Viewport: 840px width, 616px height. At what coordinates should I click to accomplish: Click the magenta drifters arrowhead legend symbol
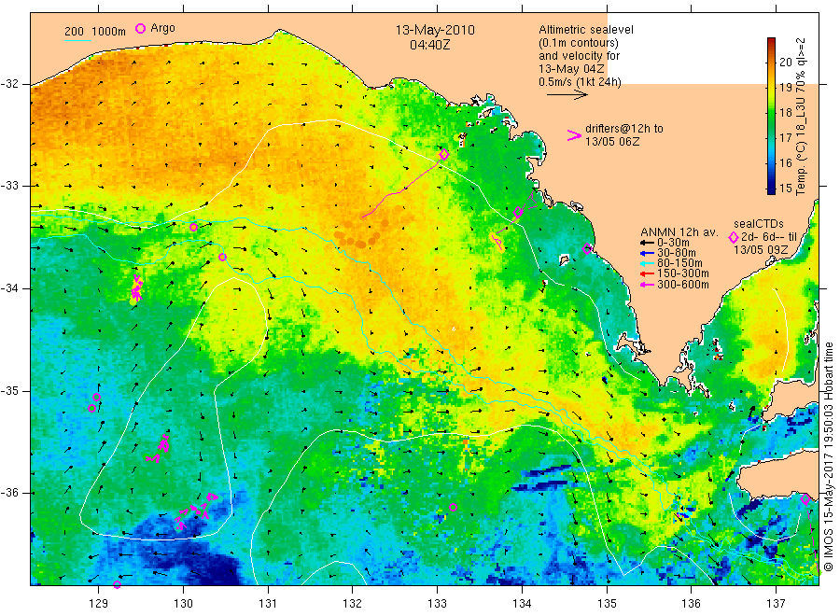[x=574, y=135]
